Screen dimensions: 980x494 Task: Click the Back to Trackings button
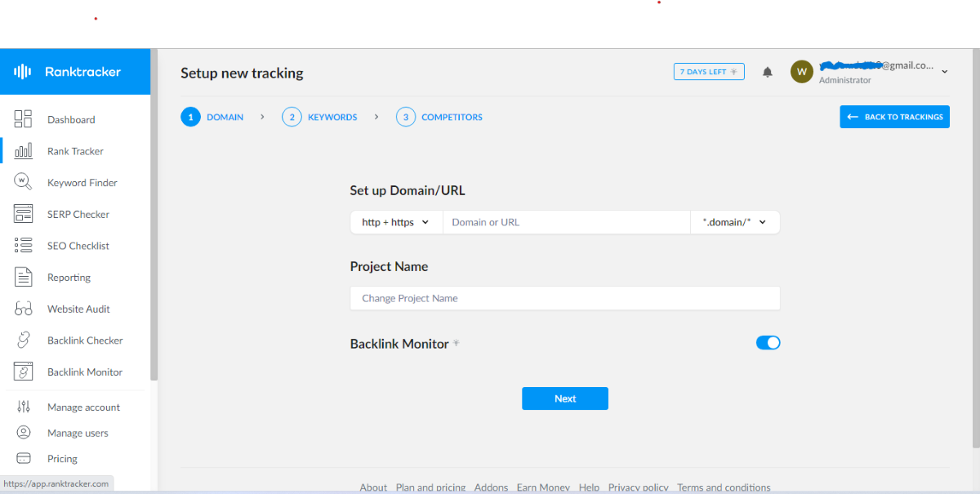pyautogui.click(x=894, y=117)
